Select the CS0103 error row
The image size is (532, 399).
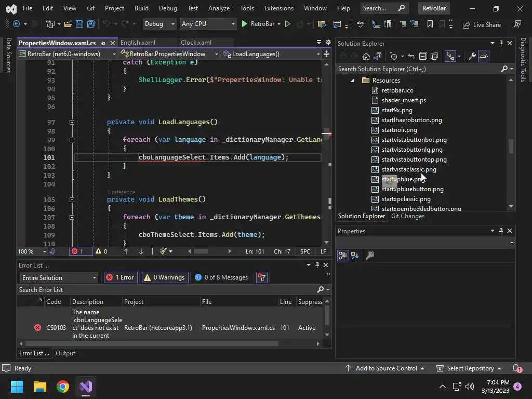click(170, 324)
